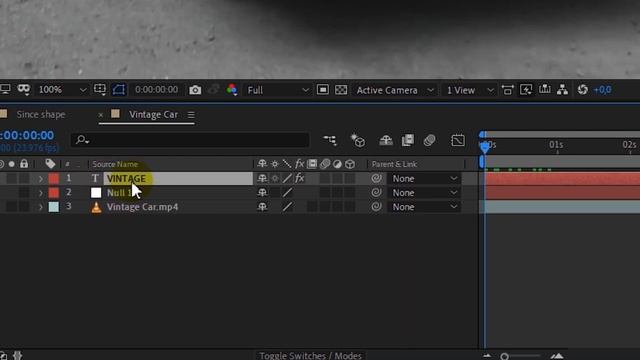Reset exposure icon
The width and height of the screenshot is (640, 360).
(x=582, y=90)
